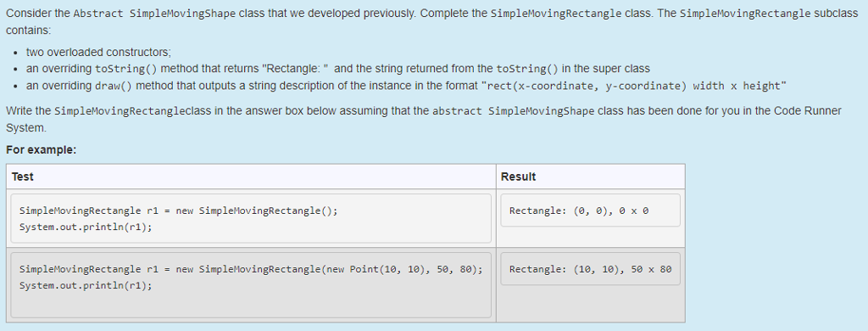
Task: Click 'two overloaded constructors;' bullet
Action: [98, 53]
